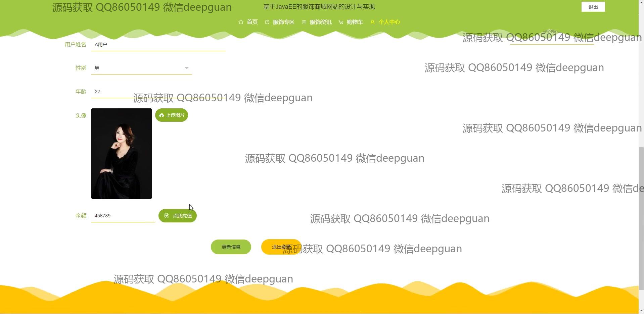This screenshot has height=314, width=644.
Task: Click the shopping cart icon in navigation
Action: pyautogui.click(x=341, y=22)
